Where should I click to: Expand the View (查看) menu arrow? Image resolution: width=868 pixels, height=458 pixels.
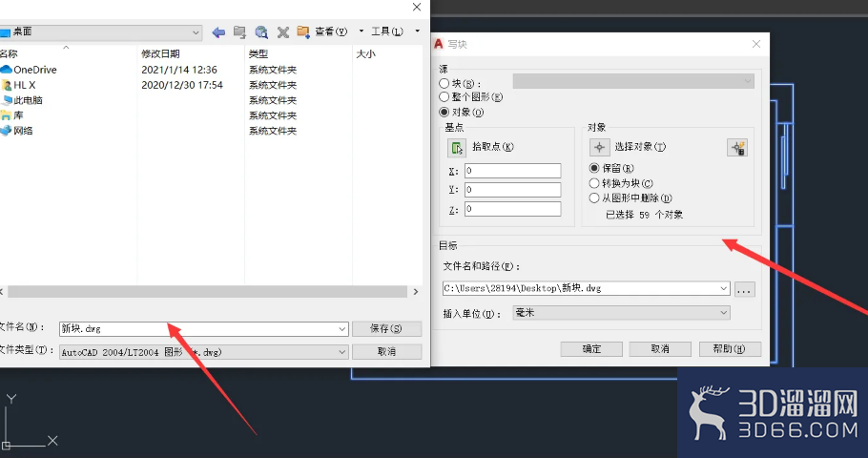[x=361, y=31]
